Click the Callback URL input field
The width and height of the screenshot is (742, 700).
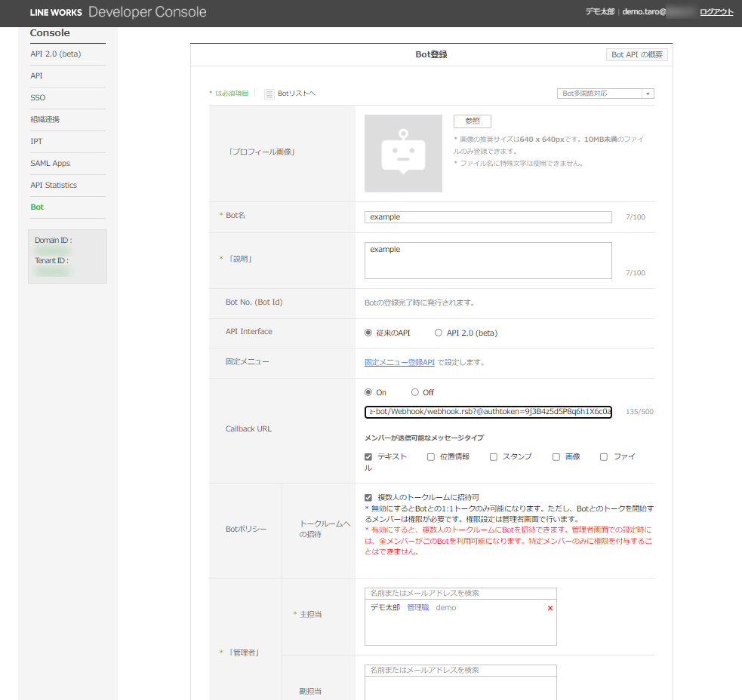point(488,412)
